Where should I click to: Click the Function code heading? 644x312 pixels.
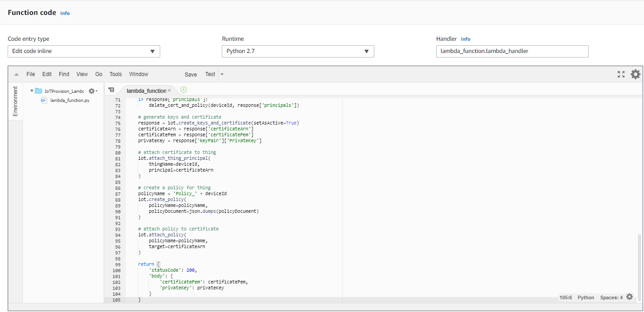pyautogui.click(x=32, y=13)
